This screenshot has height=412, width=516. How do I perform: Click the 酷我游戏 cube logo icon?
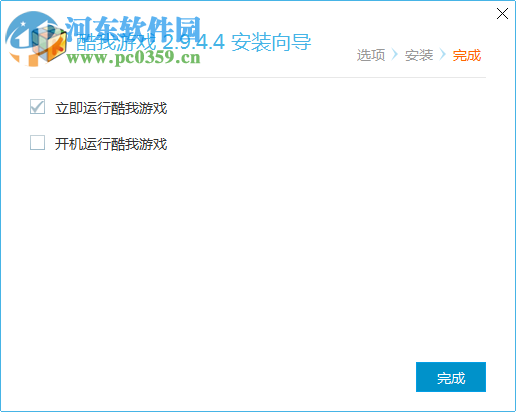(x=49, y=44)
